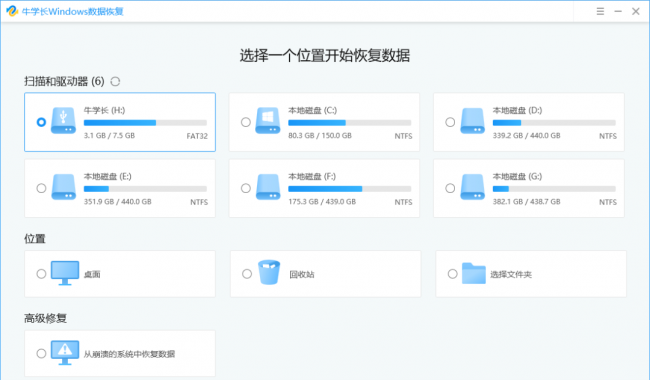Click the recycle bin icon for 回收站
Image resolution: width=650 pixels, height=380 pixels.
(x=269, y=272)
